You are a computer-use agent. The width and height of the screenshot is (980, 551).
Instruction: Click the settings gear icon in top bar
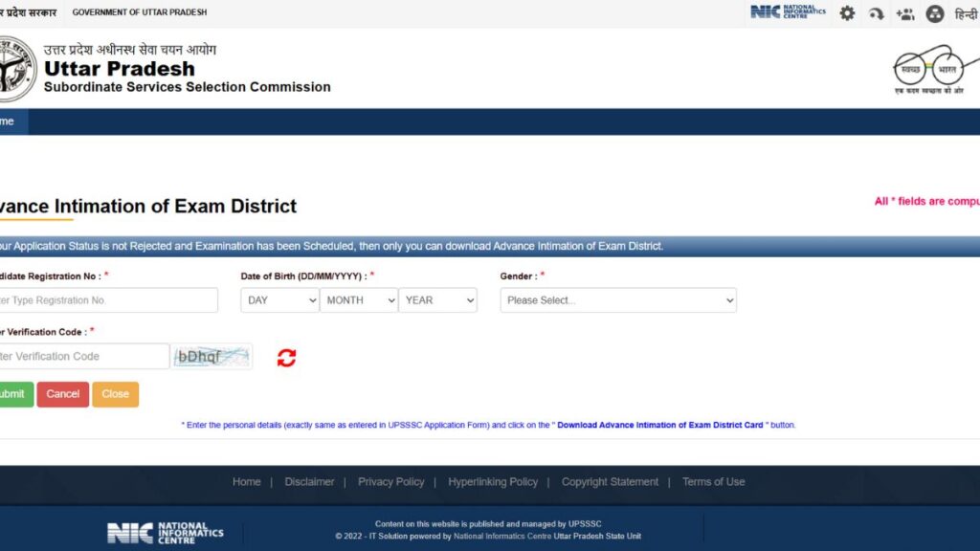click(x=847, y=13)
